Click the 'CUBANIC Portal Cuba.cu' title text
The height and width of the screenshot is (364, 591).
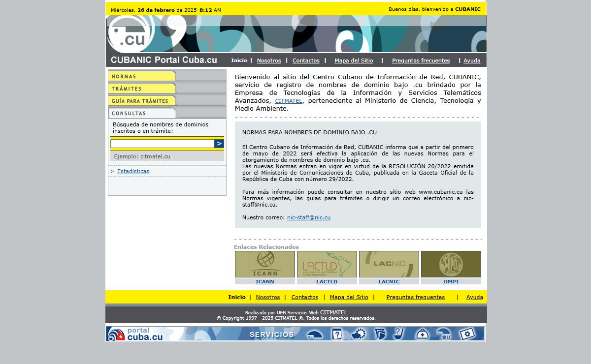click(164, 60)
